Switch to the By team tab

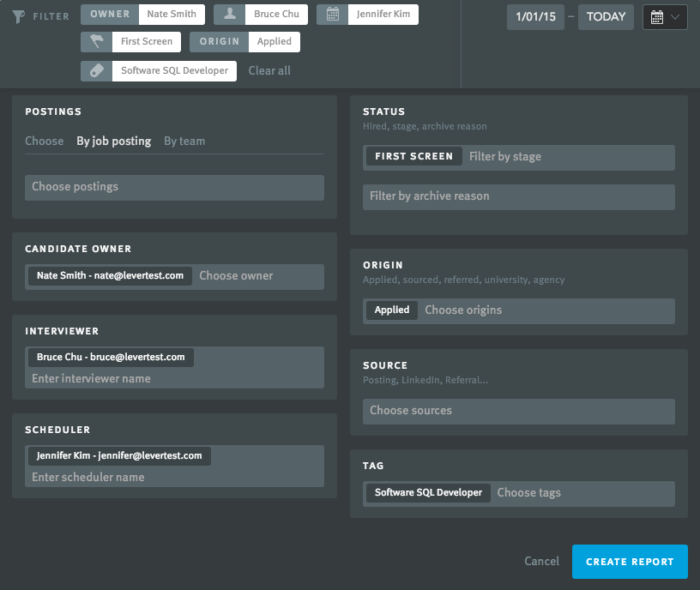[184, 141]
